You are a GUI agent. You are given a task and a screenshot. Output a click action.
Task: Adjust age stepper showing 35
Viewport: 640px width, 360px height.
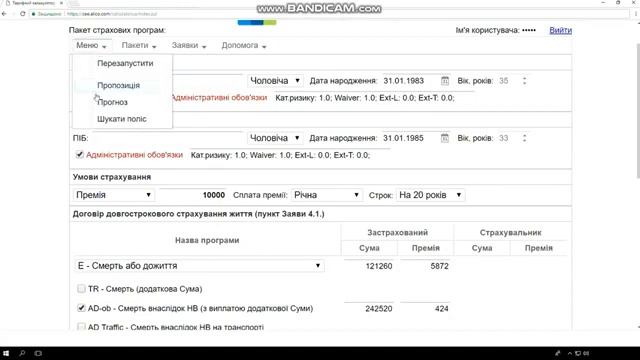pos(524,81)
